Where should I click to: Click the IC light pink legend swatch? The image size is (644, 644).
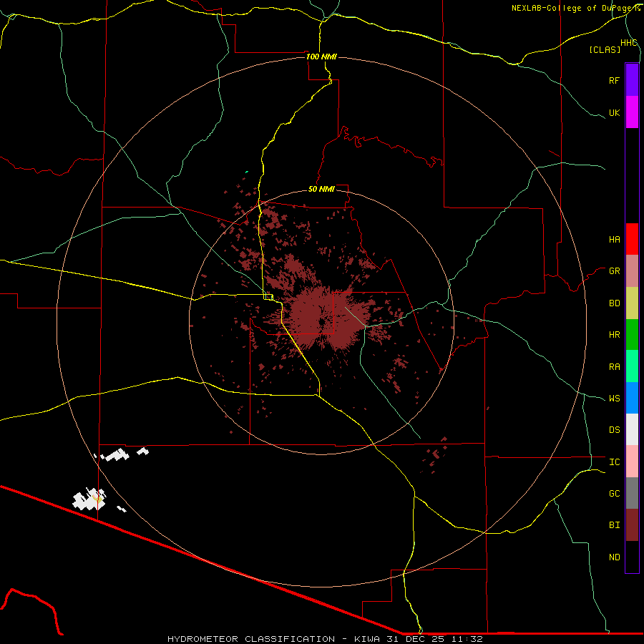click(632, 462)
